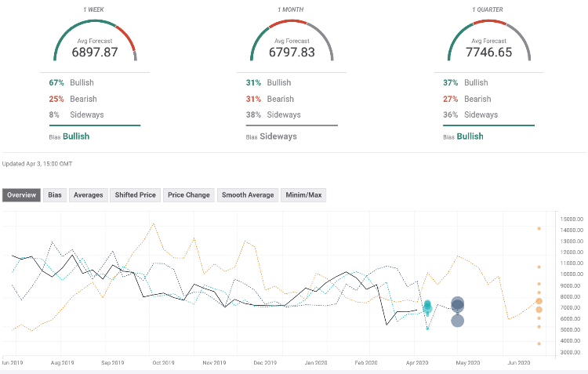Image resolution: width=588 pixels, height=374 pixels.
Task: Click the topmost orange dot near 14000
Action: click(x=539, y=228)
